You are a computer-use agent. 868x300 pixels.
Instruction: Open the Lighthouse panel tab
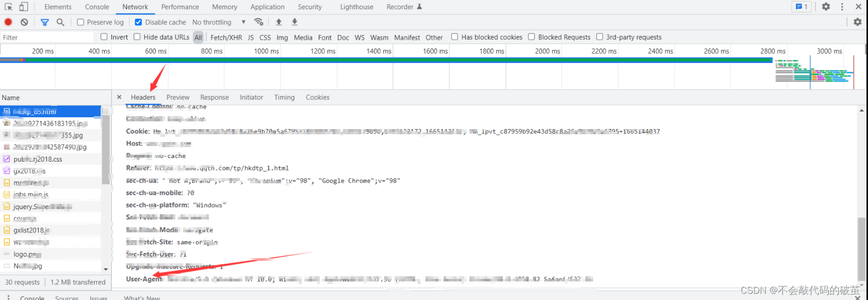[356, 7]
